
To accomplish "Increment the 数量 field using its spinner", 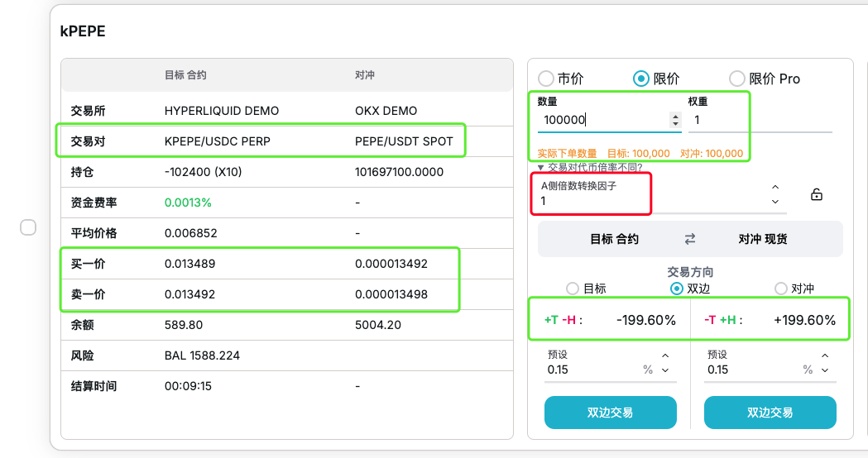I will [675, 116].
